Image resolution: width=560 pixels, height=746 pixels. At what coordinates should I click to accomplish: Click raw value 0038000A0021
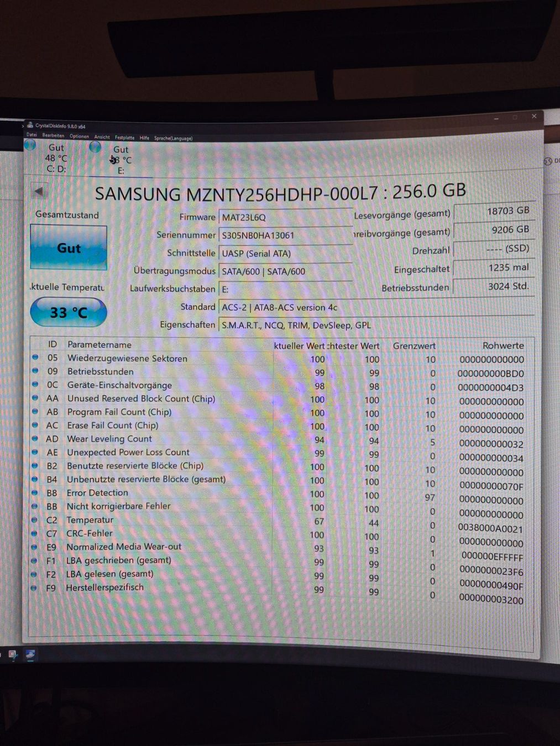(x=490, y=528)
